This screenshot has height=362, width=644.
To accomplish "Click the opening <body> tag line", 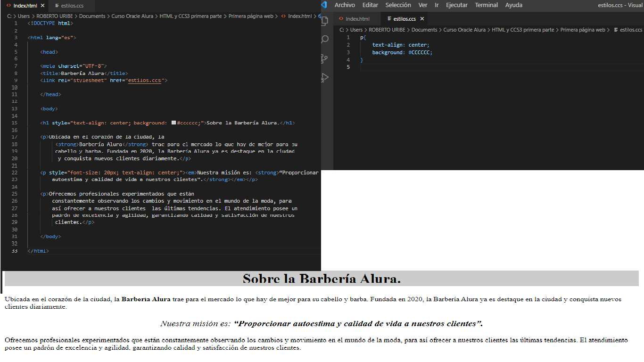I will click(x=49, y=109).
